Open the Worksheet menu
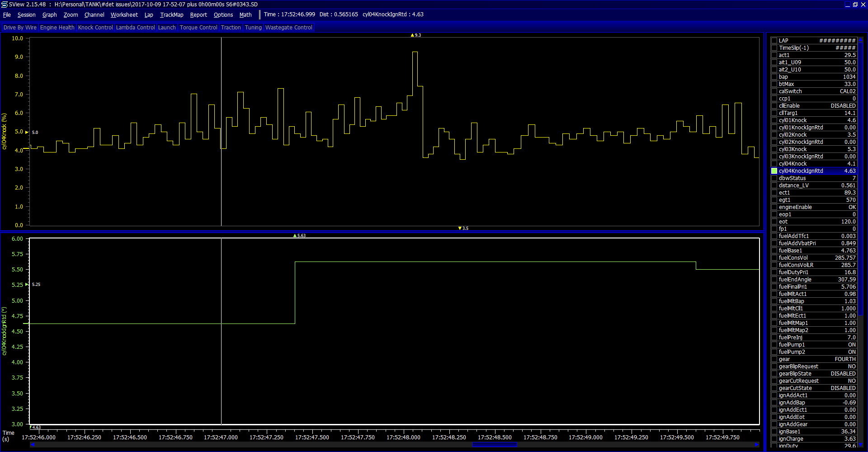868x452 pixels. [x=124, y=15]
